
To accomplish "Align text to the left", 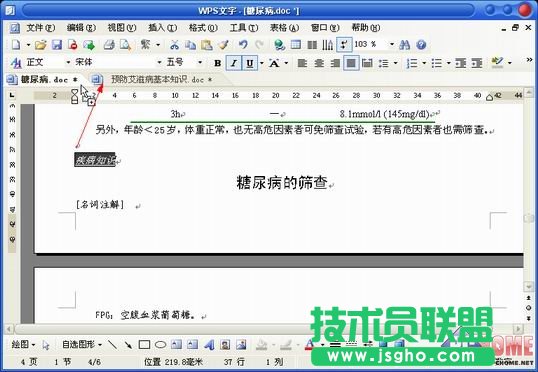I will (x=302, y=63).
